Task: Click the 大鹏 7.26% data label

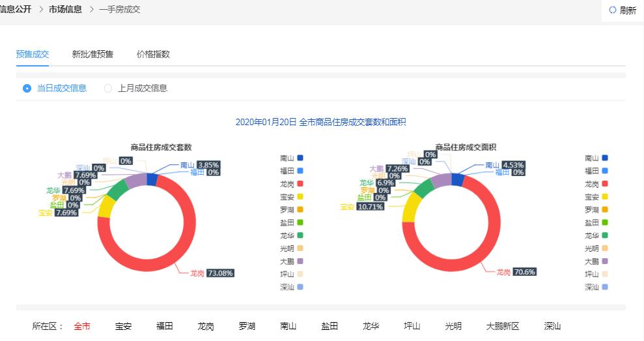Action: pos(389,169)
